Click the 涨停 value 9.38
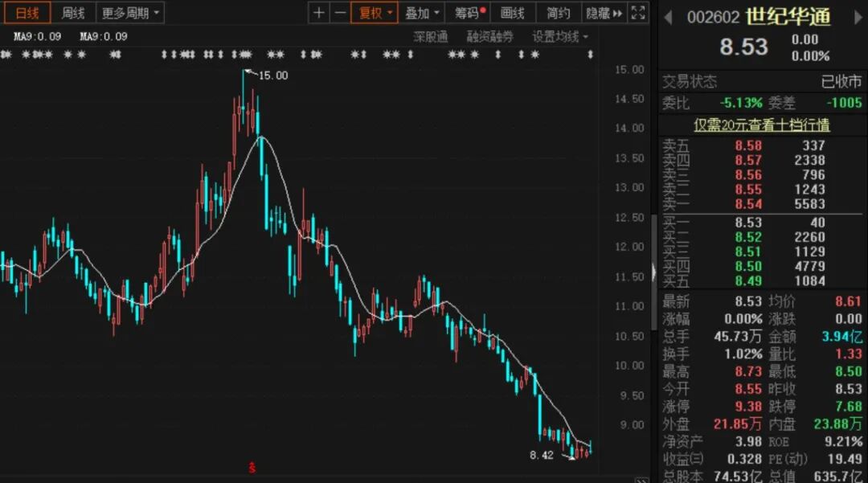The height and width of the screenshot is (483, 868). click(x=748, y=407)
